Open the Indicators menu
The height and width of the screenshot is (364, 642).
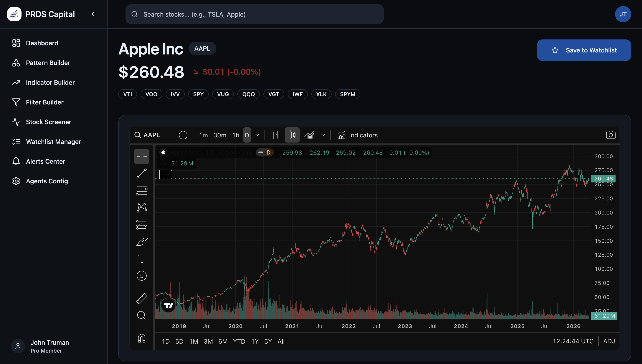[358, 135]
